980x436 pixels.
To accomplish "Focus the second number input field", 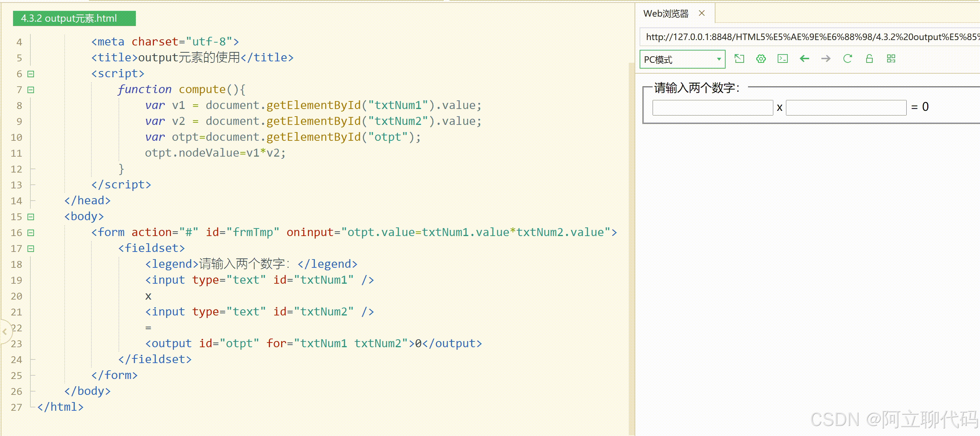I will point(846,108).
